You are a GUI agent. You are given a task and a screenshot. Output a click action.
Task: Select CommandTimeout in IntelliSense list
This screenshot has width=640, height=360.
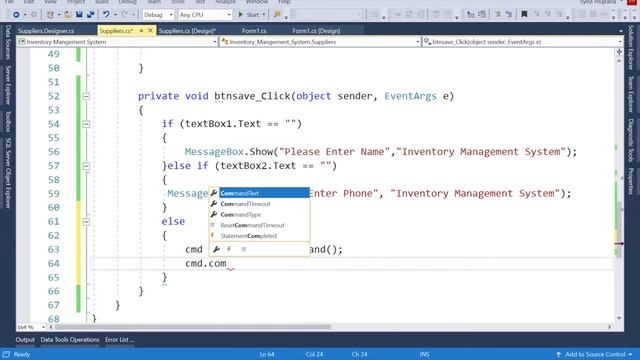260,204
